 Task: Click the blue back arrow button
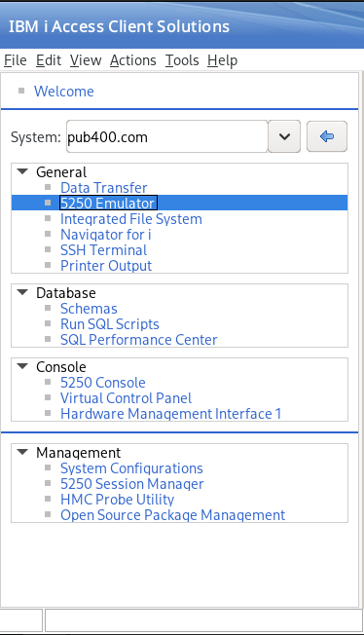click(x=327, y=136)
